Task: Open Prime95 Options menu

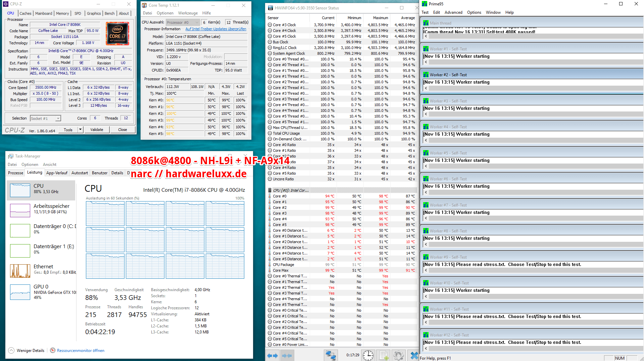Action: [x=474, y=12]
